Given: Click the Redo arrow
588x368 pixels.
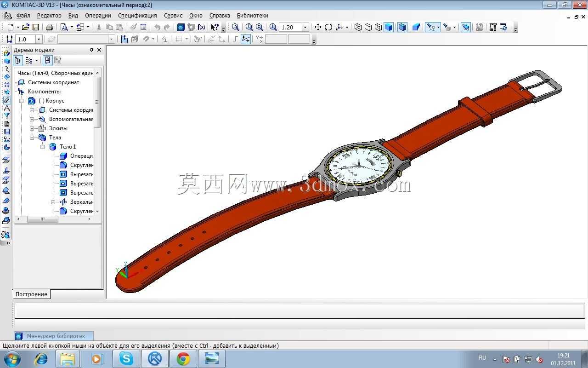Looking at the screenshot, I should pyautogui.click(x=167, y=27).
